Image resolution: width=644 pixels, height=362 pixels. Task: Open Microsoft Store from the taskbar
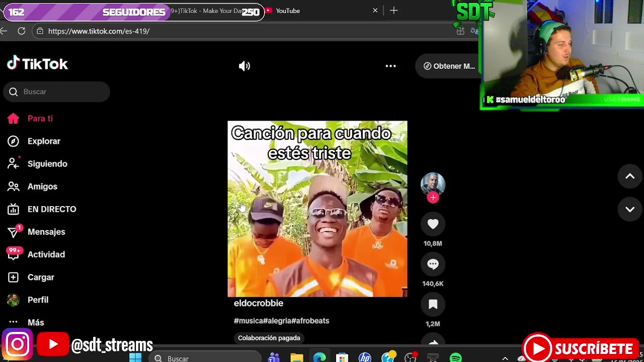coord(342,358)
